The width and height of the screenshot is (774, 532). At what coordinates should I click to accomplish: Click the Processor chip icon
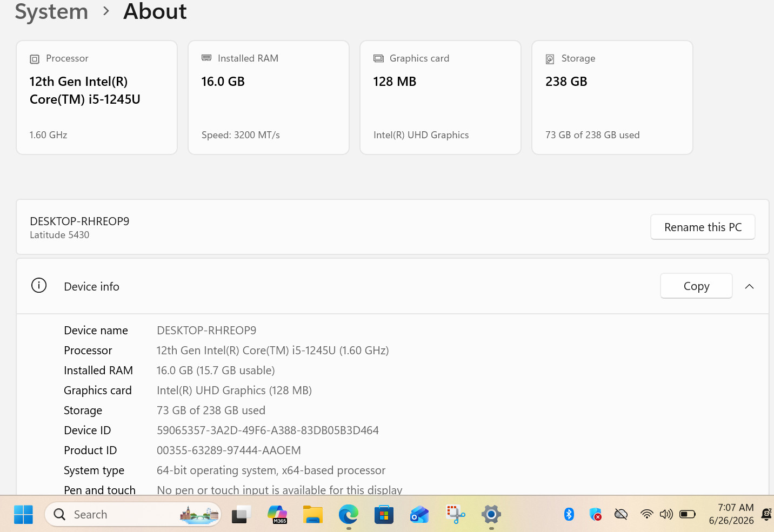pyautogui.click(x=35, y=59)
